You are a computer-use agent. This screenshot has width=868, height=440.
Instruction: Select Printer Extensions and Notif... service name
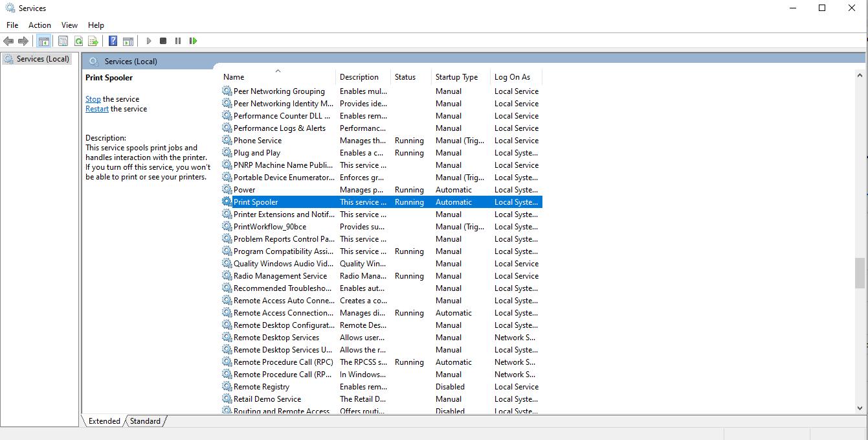point(284,214)
